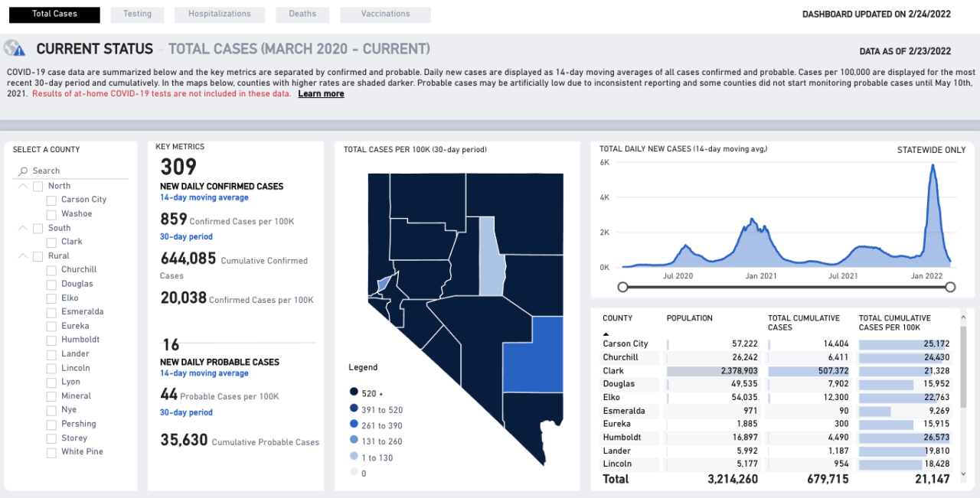Click the sort arrow under County header
Viewport: 980px width, 498px height.
606,334
